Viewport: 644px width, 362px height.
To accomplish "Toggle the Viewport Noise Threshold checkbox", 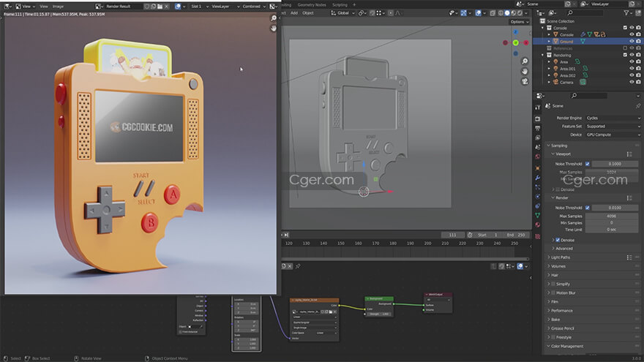I will 588,164.
